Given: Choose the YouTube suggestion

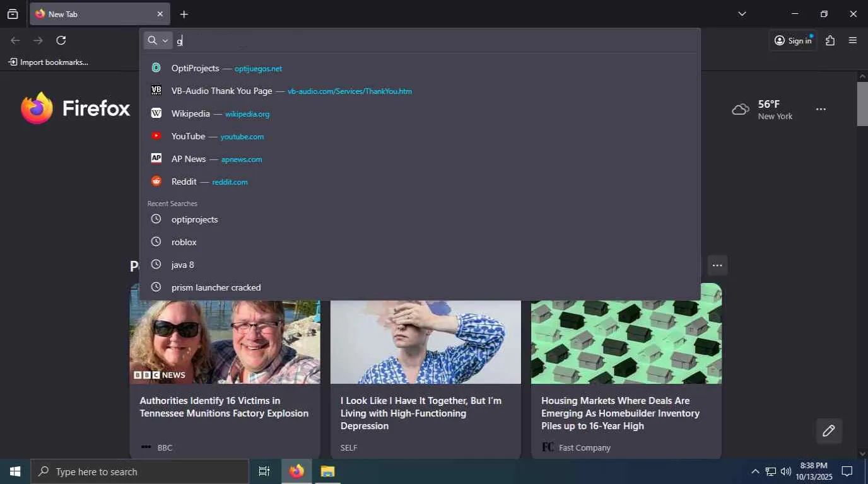Looking at the screenshot, I should (420, 136).
